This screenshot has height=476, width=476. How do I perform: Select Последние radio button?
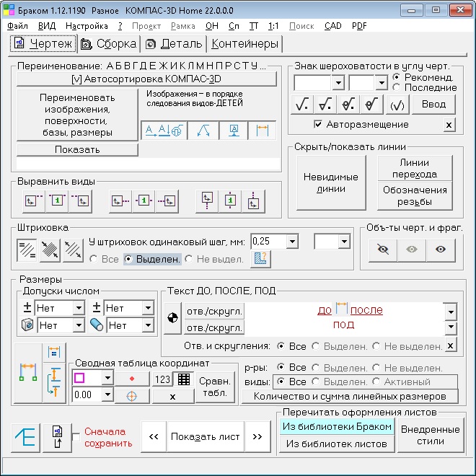coord(396,87)
